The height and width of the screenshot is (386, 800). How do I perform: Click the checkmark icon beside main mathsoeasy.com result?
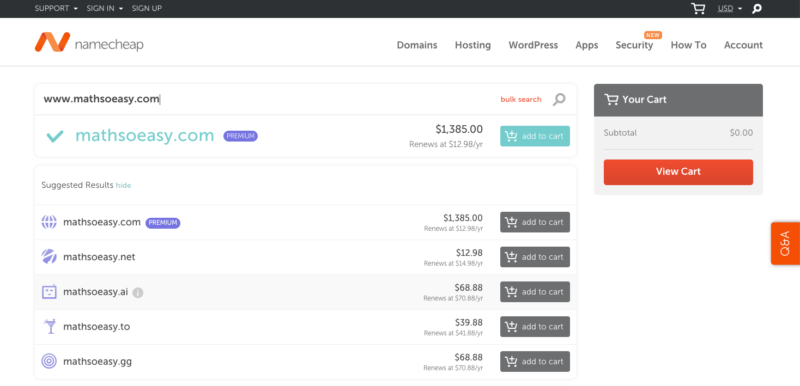55,136
